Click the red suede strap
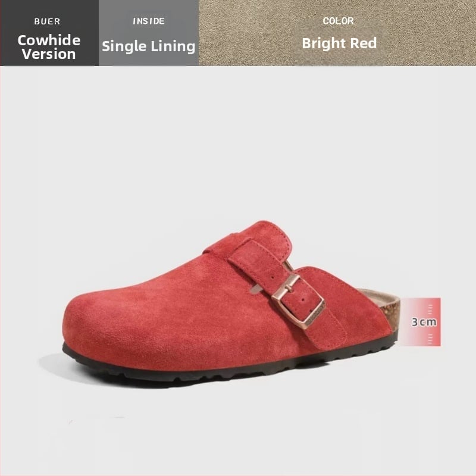This screenshot has width=476, height=476. pyautogui.click(x=287, y=292)
